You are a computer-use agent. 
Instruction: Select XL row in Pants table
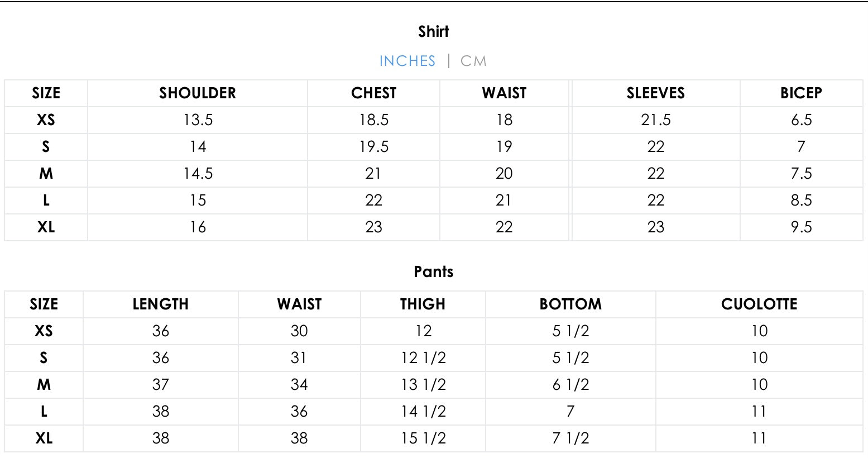point(44,438)
